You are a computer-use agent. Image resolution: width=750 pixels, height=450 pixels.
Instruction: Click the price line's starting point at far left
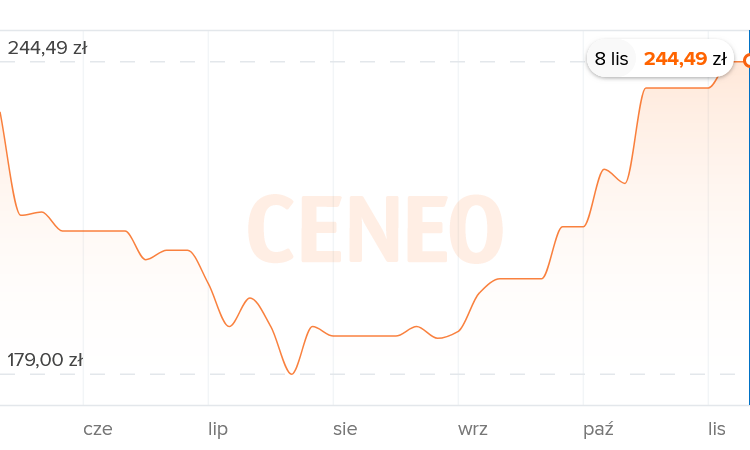[x=1, y=113]
